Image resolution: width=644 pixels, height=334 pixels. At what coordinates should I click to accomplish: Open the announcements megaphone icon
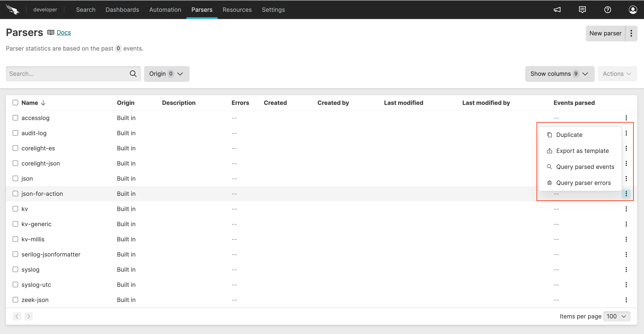(557, 9)
